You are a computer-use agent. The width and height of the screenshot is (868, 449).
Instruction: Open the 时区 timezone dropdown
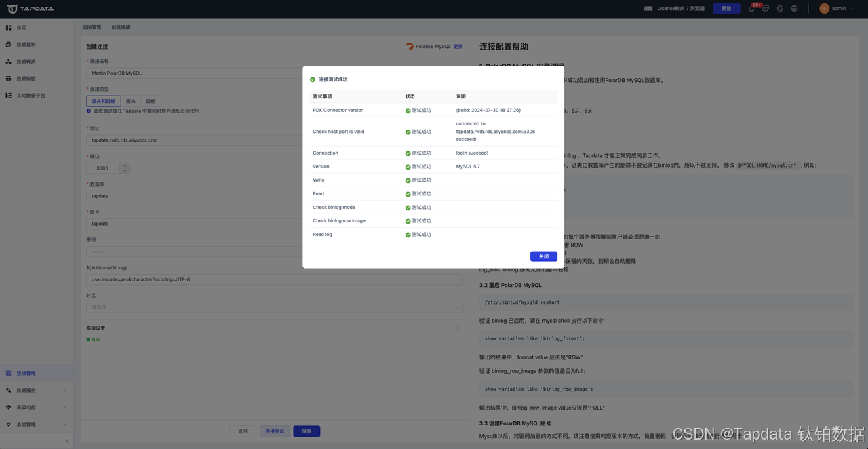coord(275,307)
